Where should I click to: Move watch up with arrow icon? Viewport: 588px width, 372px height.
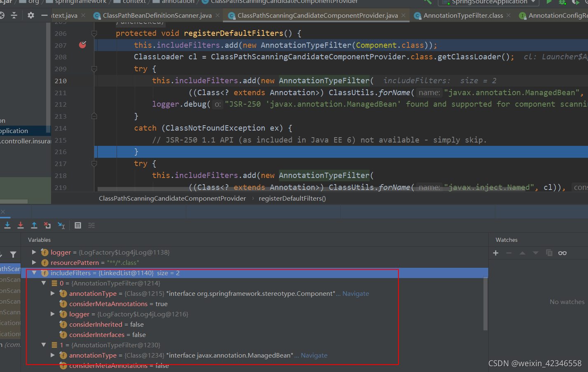pos(522,253)
